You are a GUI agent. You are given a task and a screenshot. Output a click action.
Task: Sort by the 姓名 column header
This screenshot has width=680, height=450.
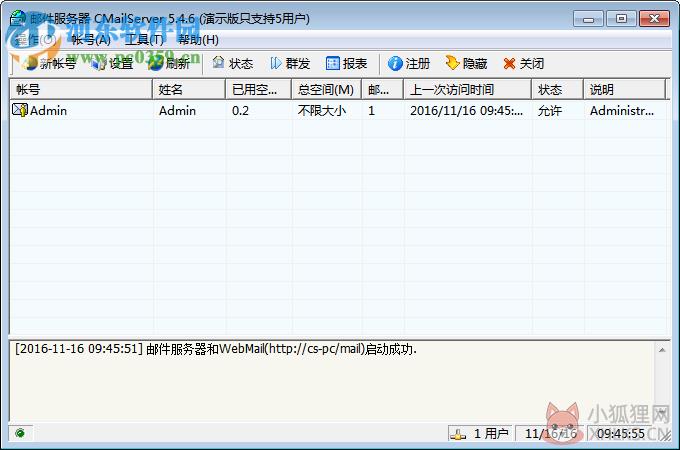189,89
